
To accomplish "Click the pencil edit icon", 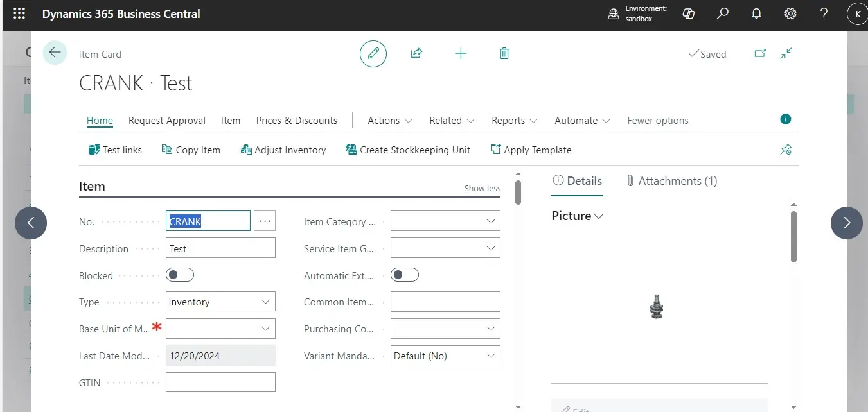I will coord(373,54).
